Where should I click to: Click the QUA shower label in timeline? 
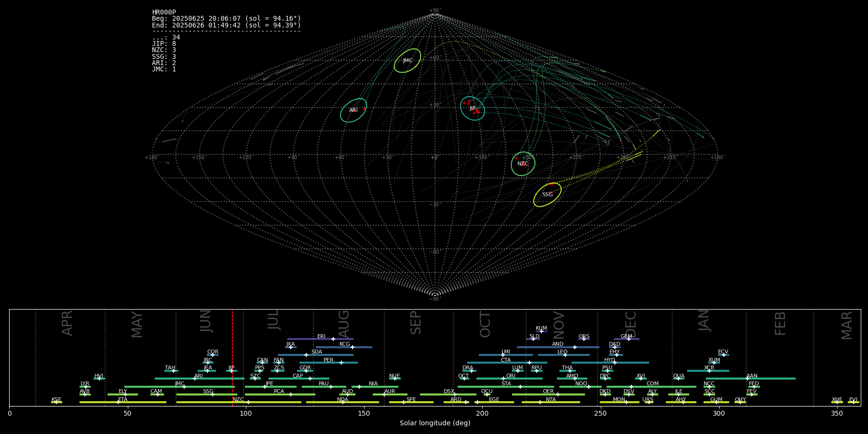click(678, 376)
